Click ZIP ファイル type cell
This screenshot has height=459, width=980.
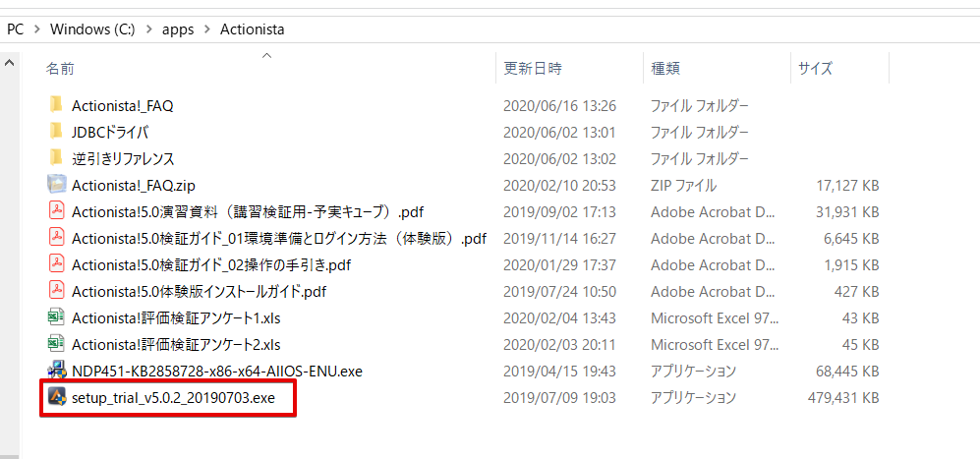[684, 185]
